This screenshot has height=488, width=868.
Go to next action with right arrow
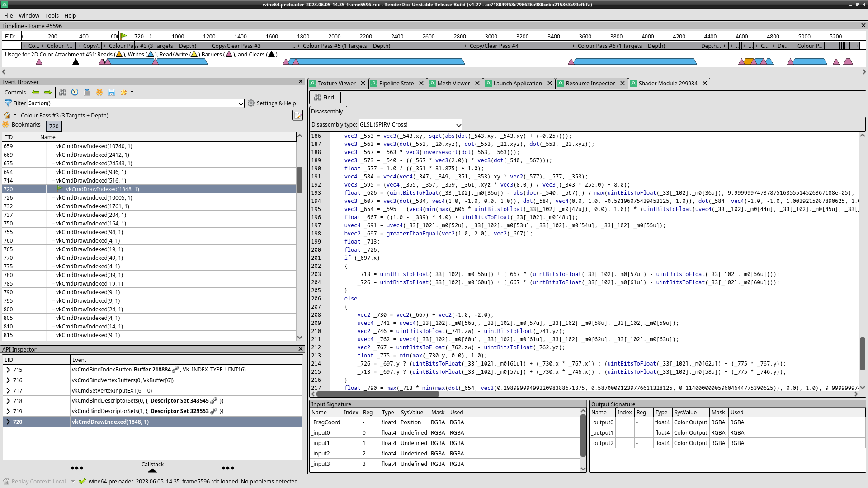[x=48, y=92]
